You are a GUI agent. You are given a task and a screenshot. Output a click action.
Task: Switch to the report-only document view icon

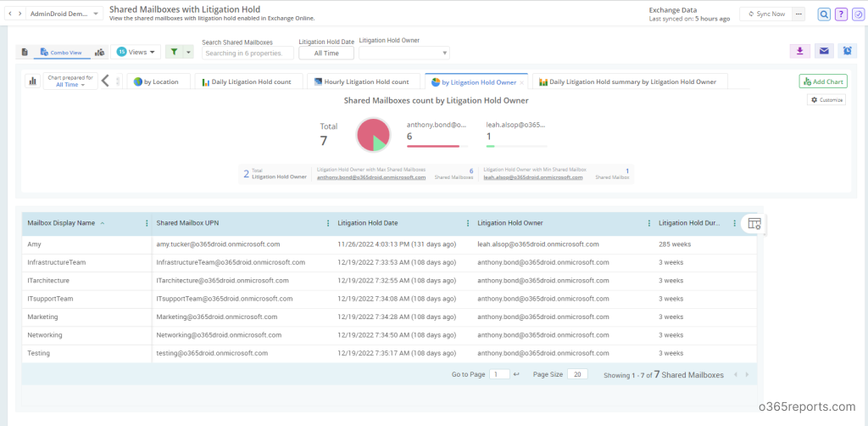(x=25, y=52)
